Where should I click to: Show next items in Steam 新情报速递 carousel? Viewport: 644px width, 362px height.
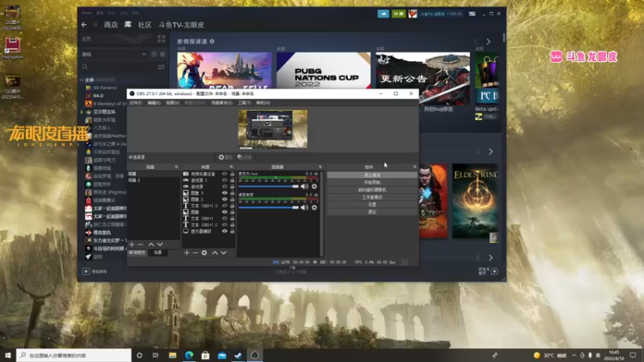(x=489, y=42)
